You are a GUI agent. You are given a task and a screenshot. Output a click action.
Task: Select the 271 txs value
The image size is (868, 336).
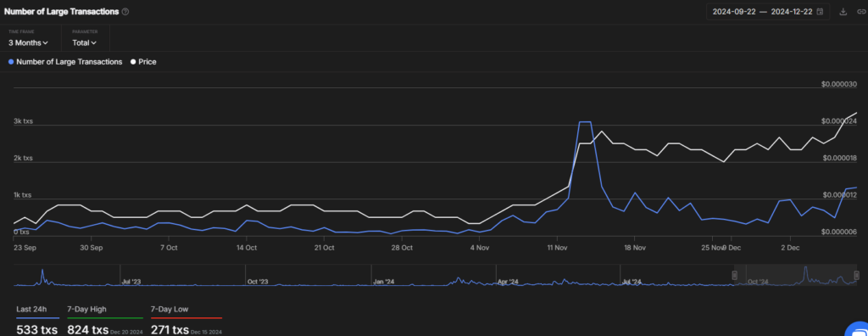pyautogui.click(x=170, y=330)
